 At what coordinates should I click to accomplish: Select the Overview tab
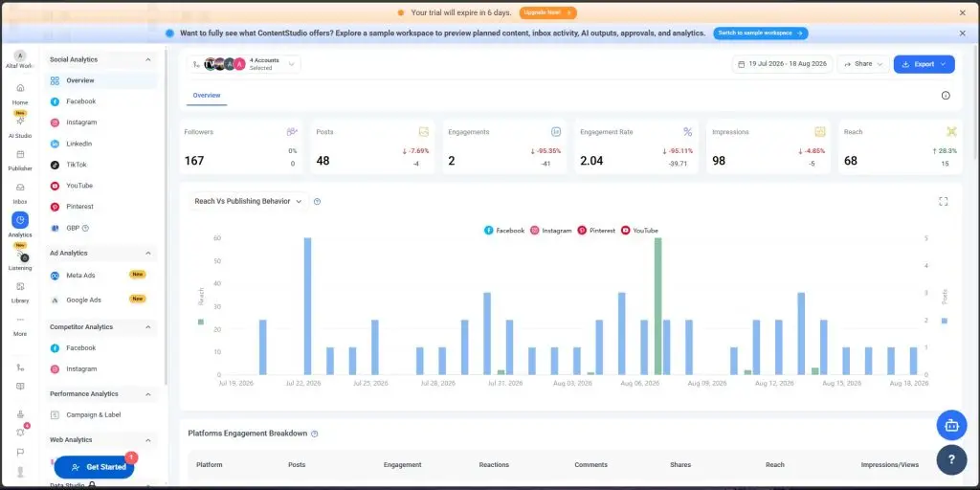point(207,96)
